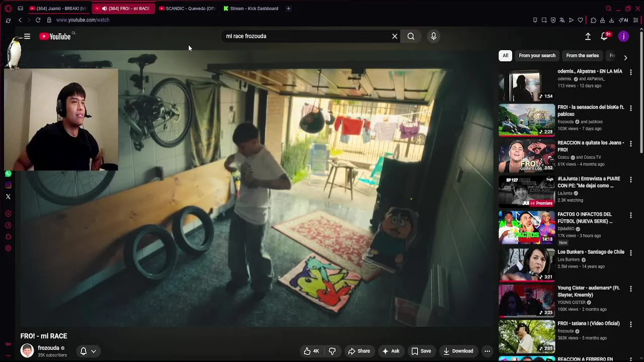Open the browser downloads icon
Image resolution: width=644 pixels, height=362 pixels.
pos(611,20)
